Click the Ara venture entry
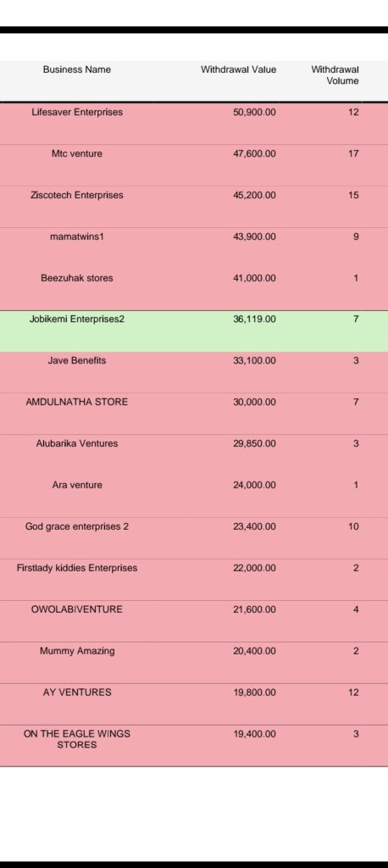Image resolution: width=388 pixels, height=868 pixels. point(77,485)
